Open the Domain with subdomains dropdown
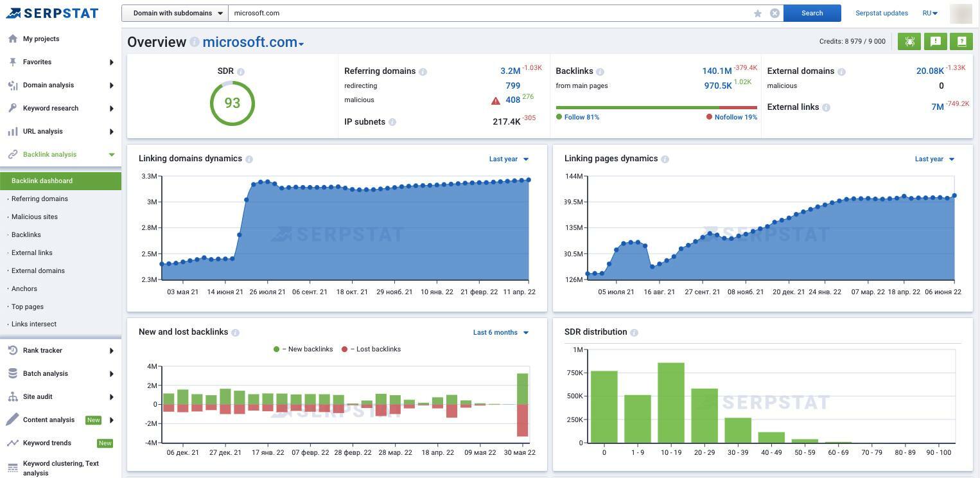The image size is (980, 478). click(x=175, y=13)
